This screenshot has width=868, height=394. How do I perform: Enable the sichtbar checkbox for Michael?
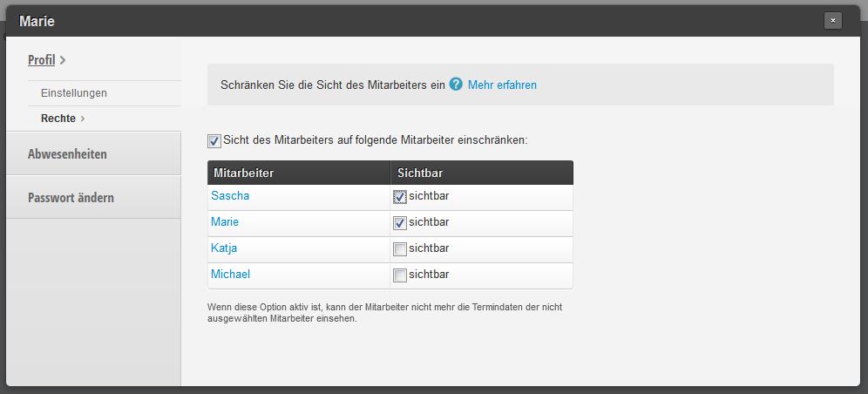[400, 275]
